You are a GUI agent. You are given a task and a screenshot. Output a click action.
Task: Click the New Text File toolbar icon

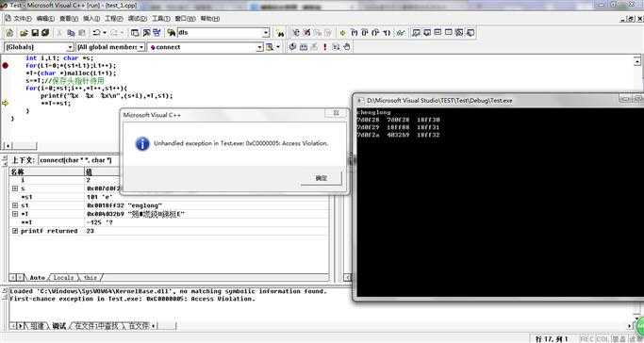(9, 32)
